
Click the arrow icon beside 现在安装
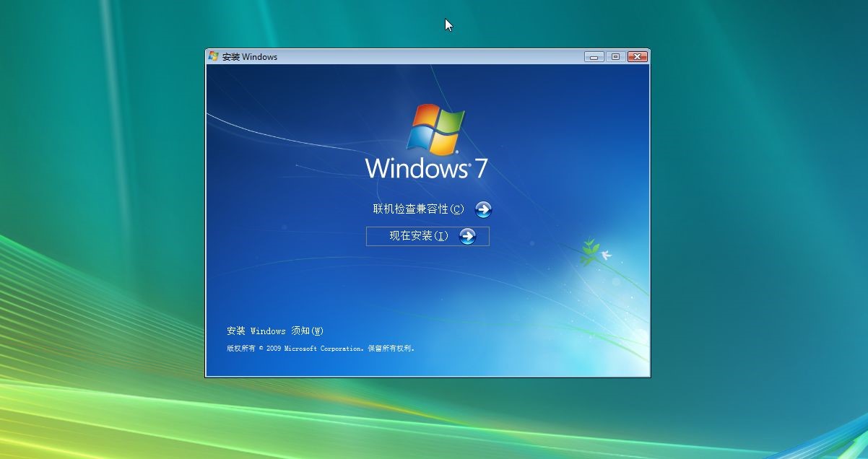coord(467,236)
